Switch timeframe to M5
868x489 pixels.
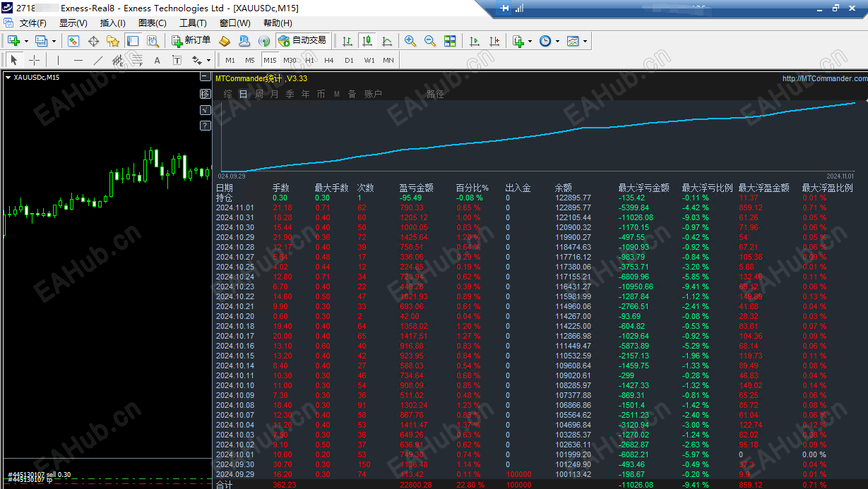pyautogui.click(x=250, y=60)
